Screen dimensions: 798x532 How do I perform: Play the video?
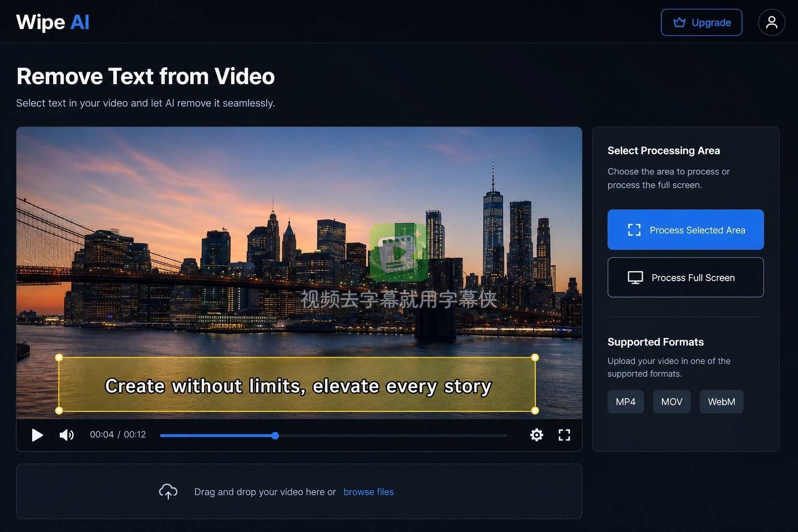point(37,435)
